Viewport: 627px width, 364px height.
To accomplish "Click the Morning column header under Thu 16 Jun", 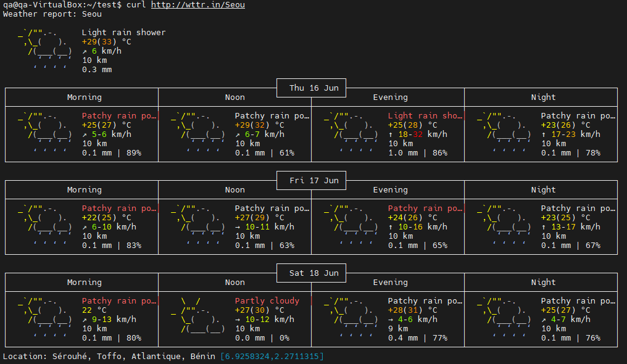I will pos(85,97).
